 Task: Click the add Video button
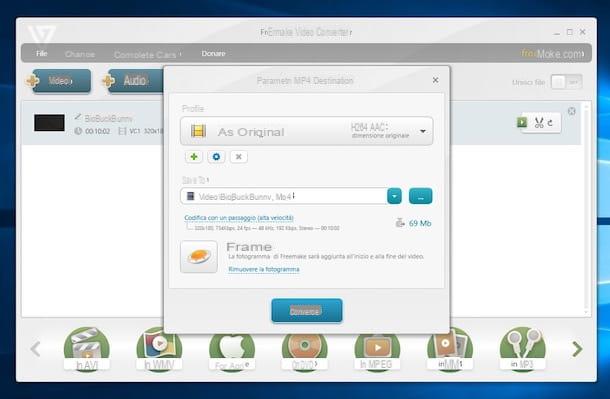pyautogui.click(x=59, y=81)
